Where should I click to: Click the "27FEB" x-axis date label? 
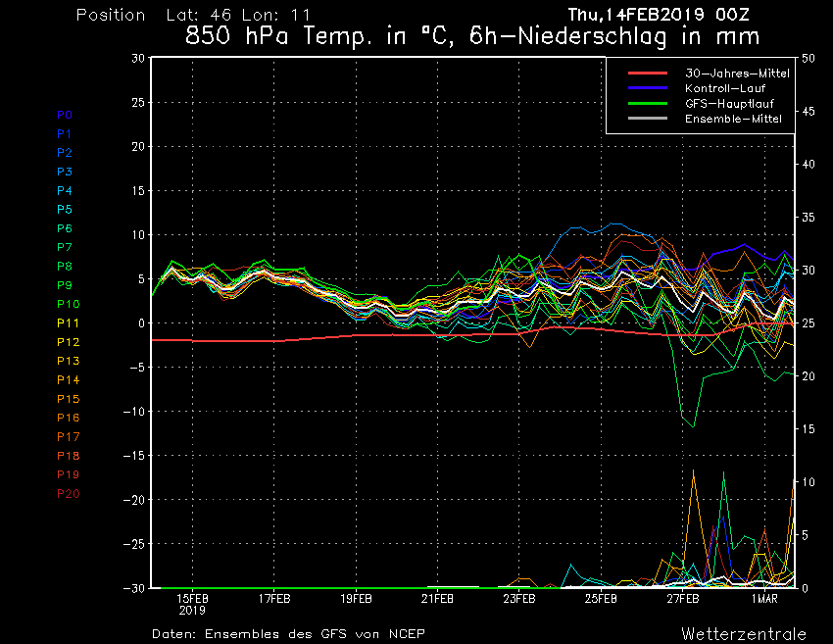click(683, 599)
